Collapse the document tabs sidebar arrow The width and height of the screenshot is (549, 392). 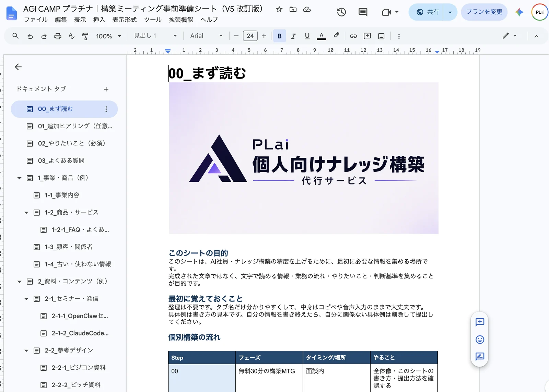[x=18, y=67]
